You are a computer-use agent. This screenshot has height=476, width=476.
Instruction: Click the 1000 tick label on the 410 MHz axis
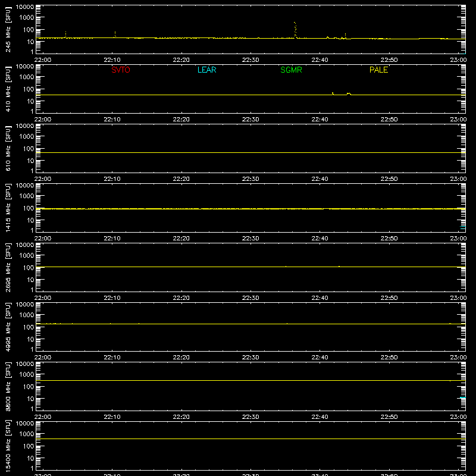(27, 77)
